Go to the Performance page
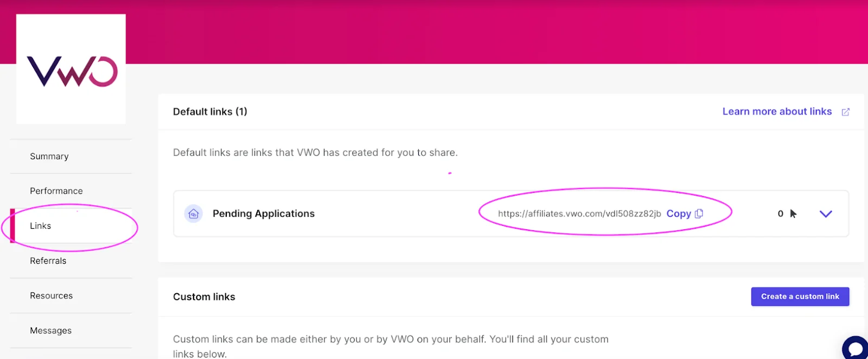The height and width of the screenshot is (359, 868). [56, 191]
